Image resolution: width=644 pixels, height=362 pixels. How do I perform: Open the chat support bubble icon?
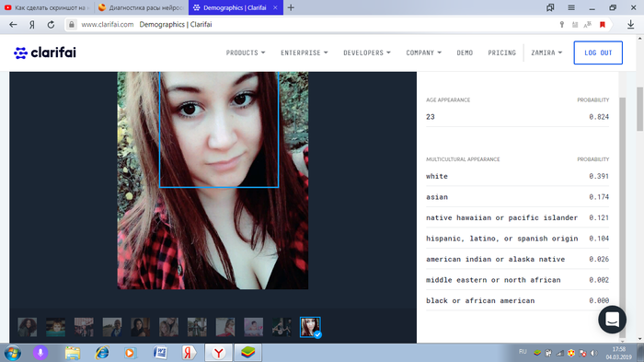[x=612, y=320]
